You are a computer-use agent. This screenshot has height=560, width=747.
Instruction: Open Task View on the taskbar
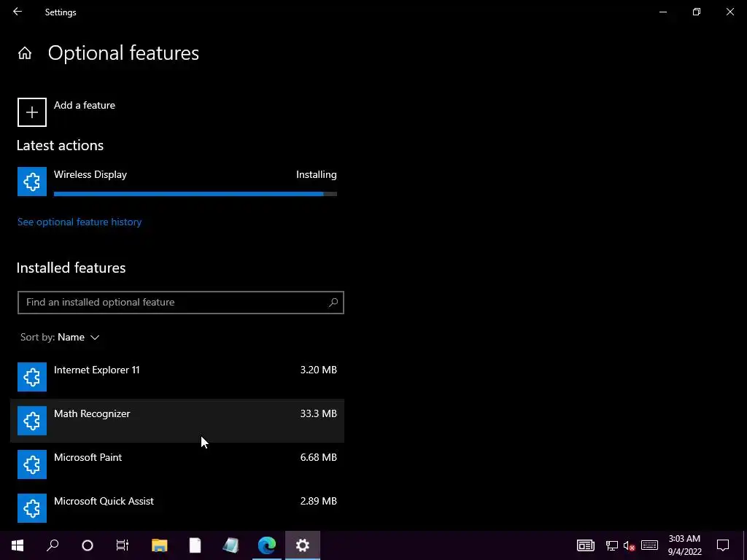pyautogui.click(x=123, y=545)
